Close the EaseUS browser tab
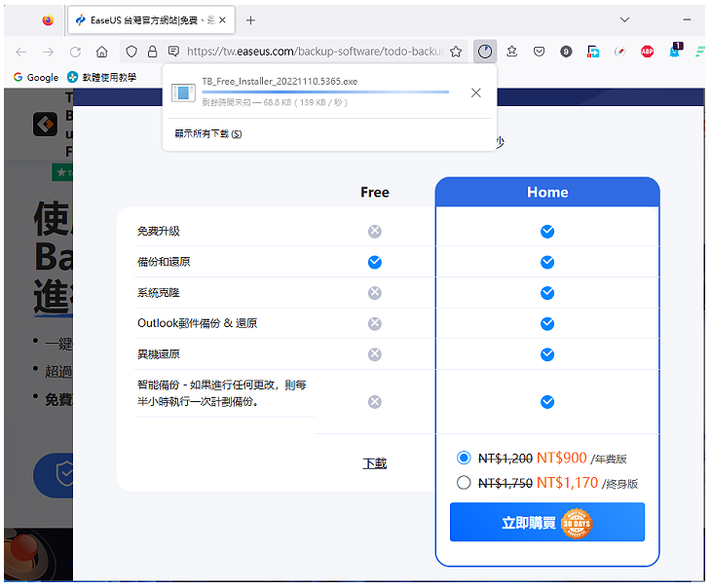The image size is (711, 588). 222,19
